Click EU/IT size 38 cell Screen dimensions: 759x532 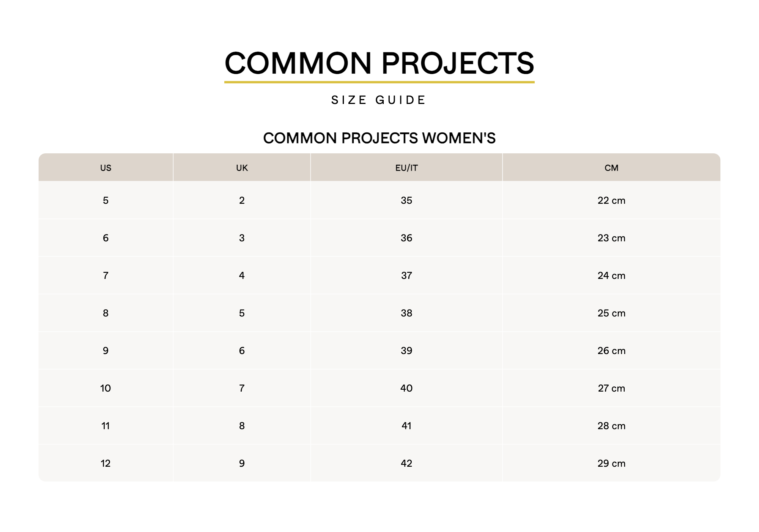406,313
